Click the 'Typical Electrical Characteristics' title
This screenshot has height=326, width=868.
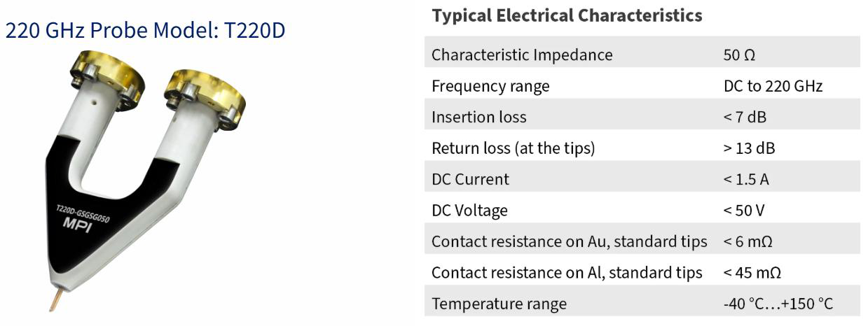coord(567,15)
